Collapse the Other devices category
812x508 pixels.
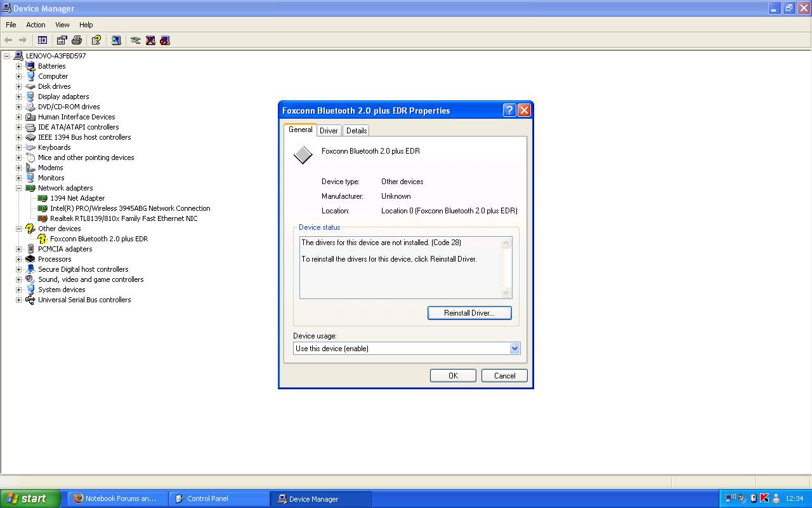point(18,229)
